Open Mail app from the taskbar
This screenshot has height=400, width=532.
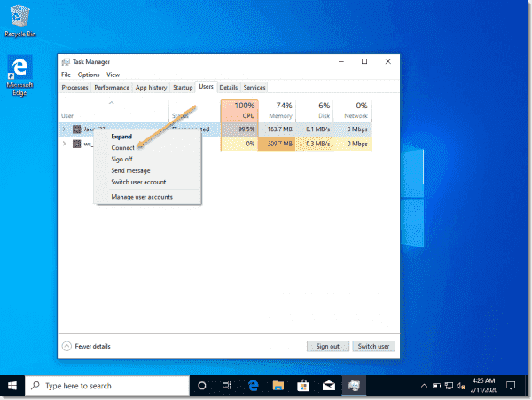click(327, 386)
